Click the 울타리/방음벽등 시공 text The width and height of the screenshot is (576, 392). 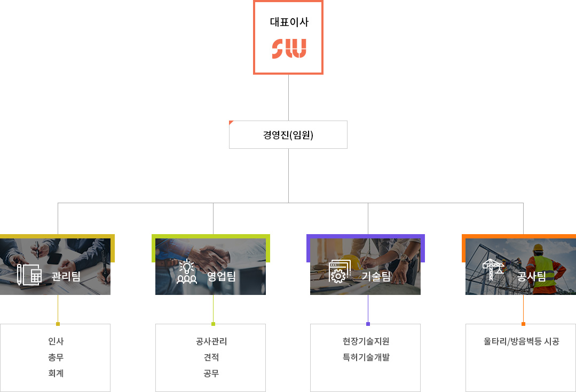point(521,341)
